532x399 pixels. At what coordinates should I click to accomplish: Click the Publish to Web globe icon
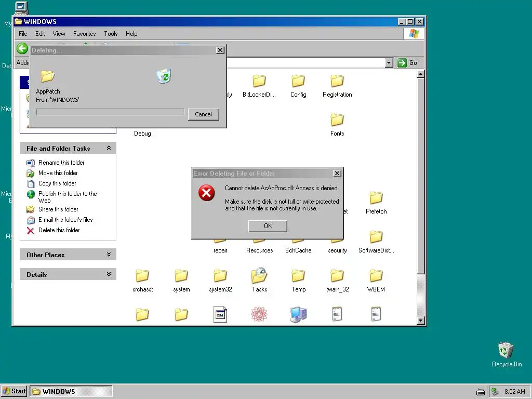coord(31,194)
